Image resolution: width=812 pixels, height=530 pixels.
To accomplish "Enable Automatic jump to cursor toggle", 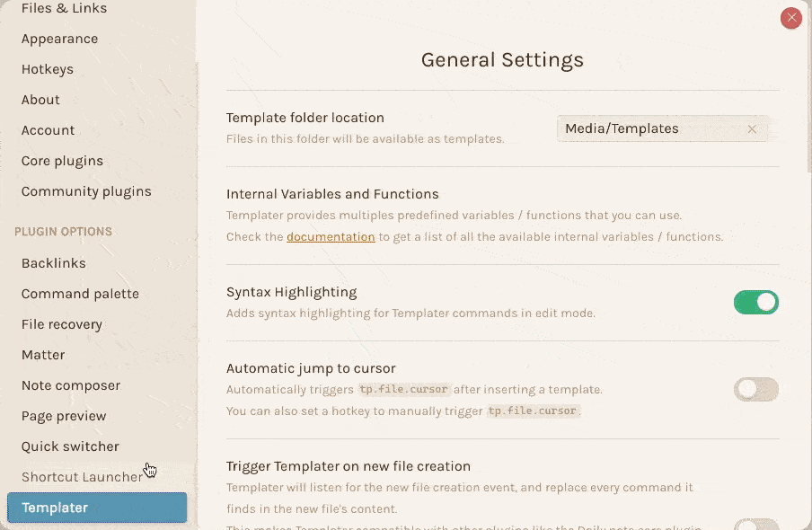I will click(756, 390).
